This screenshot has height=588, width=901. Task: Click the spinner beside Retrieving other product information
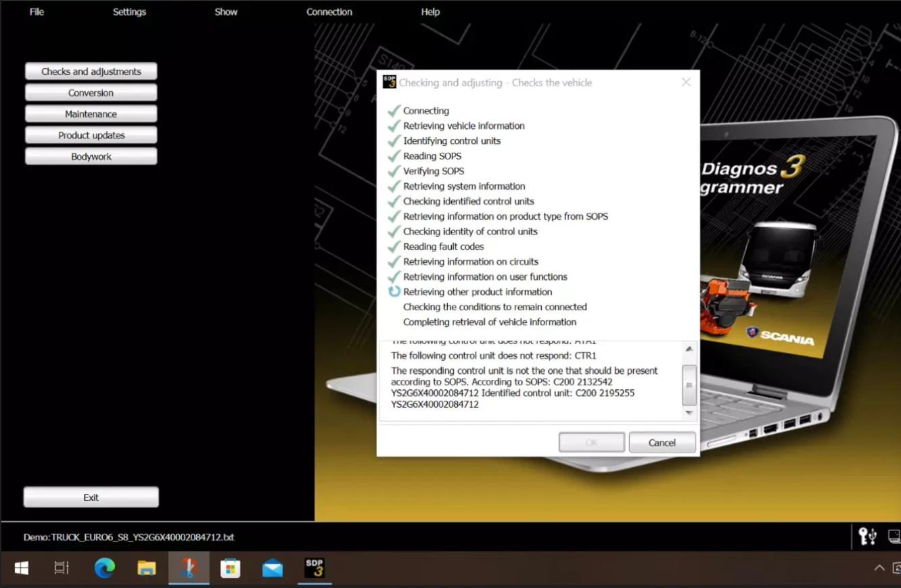(394, 291)
